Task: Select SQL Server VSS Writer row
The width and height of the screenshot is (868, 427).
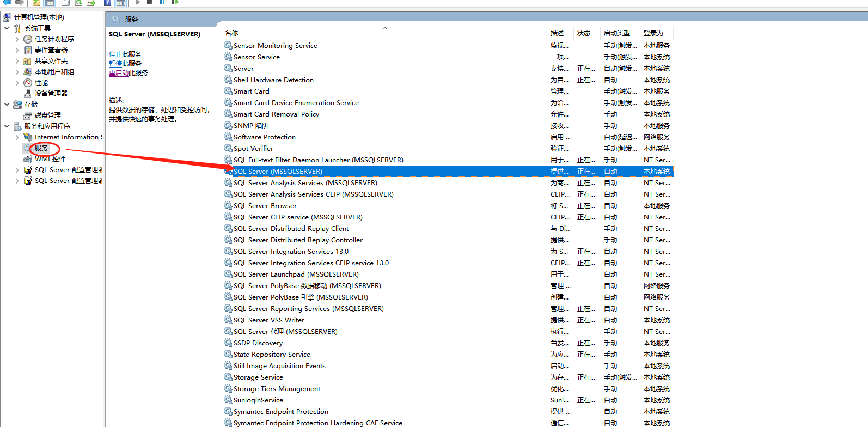Action: pos(448,320)
